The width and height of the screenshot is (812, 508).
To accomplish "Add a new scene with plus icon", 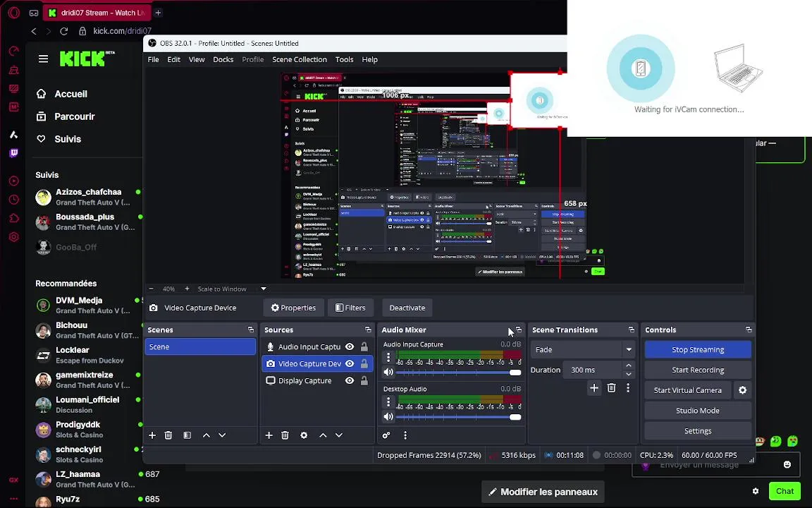I will pos(152,435).
